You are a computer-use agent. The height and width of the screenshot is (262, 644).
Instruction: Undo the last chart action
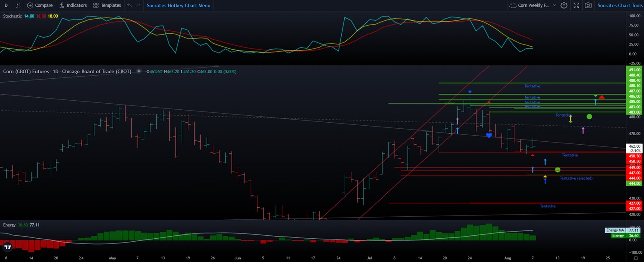129,5
